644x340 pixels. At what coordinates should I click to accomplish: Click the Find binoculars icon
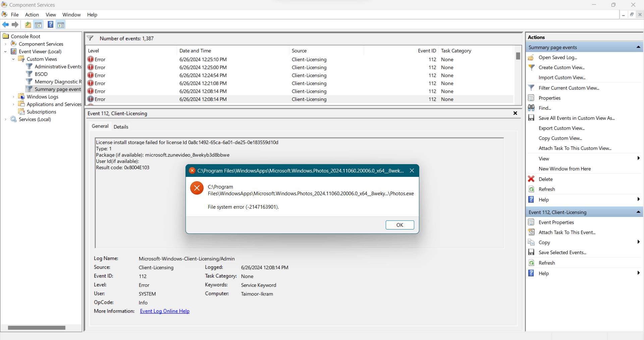click(531, 108)
